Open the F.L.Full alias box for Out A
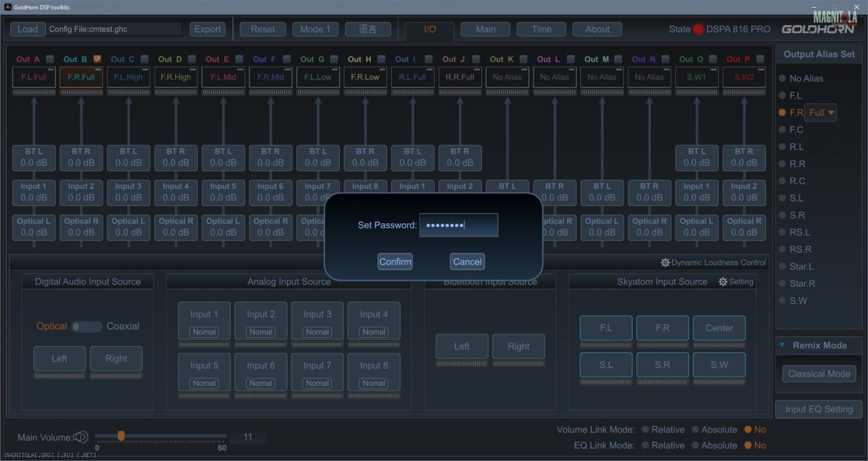 pos(34,77)
